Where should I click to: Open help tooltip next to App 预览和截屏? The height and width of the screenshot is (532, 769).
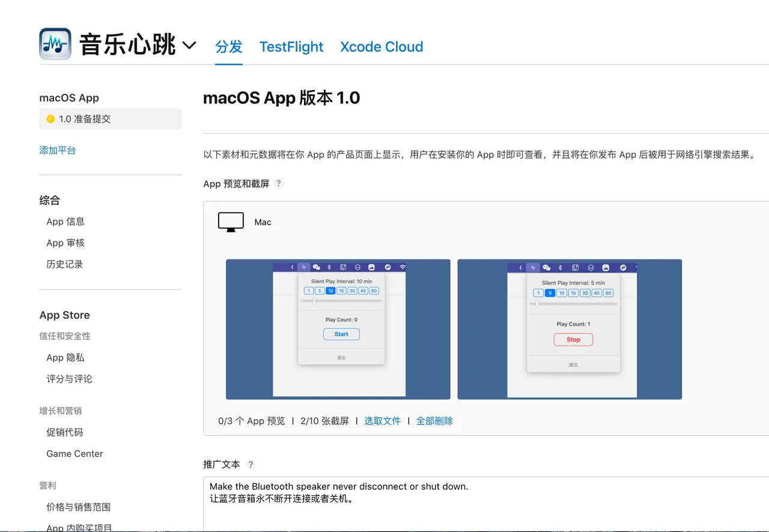278,184
